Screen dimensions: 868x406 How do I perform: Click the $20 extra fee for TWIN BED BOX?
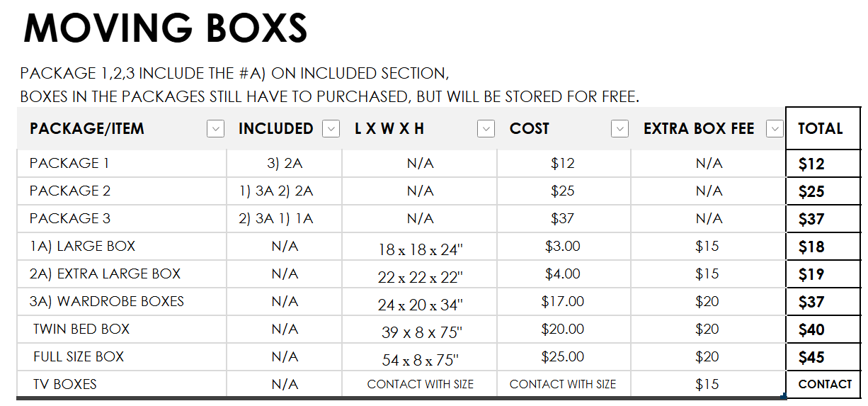(x=708, y=329)
